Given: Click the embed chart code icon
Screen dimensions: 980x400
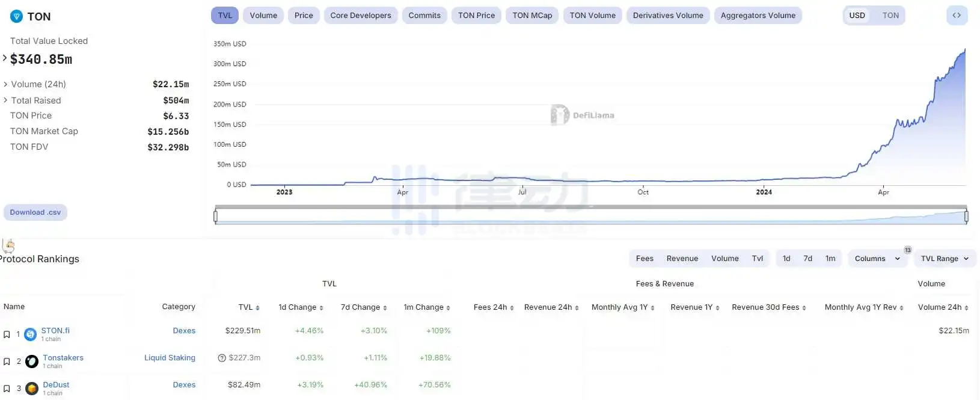Looking at the screenshot, I should pyautogui.click(x=957, y=16).
